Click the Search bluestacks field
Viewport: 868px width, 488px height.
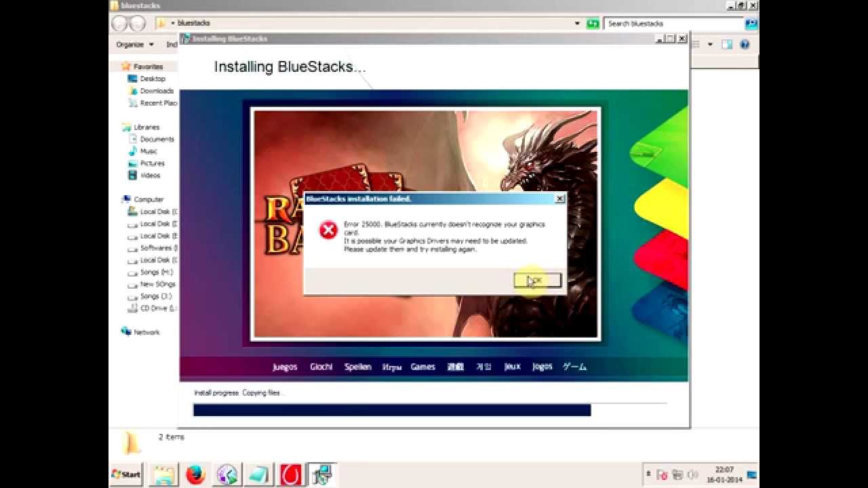click(674, 24)
